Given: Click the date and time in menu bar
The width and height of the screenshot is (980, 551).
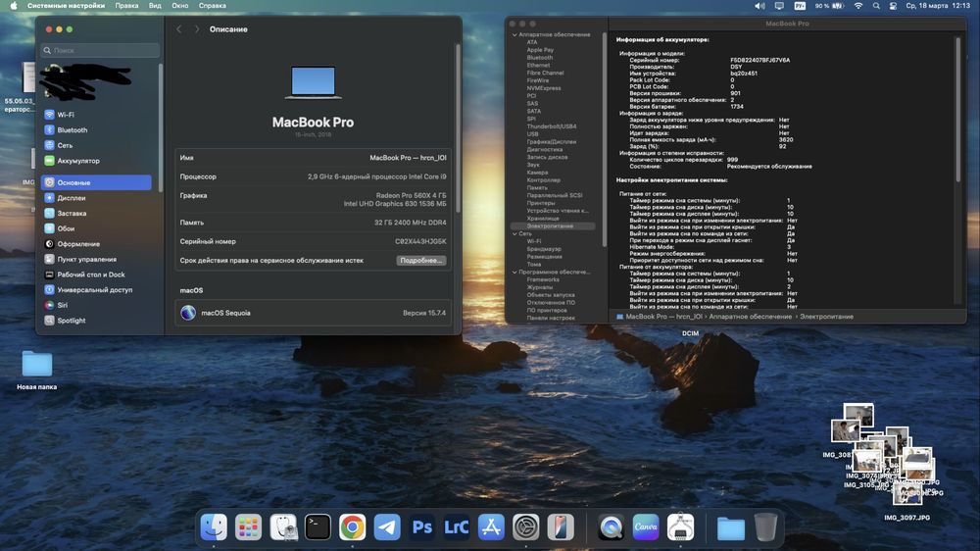Looking at the screenshot, I should (938, 6).
